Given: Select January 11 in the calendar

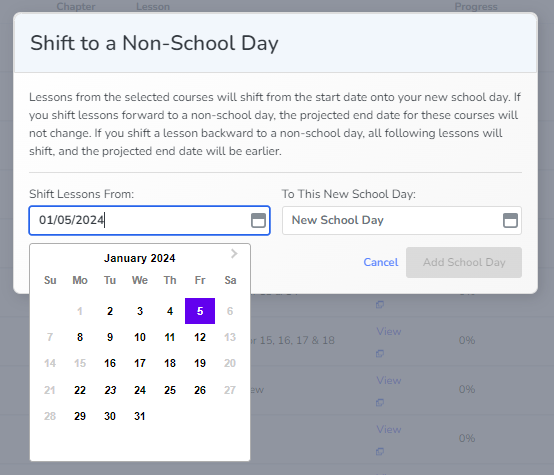Looking at the screenshot, I should pyautogui.click(x=170, y=337).
